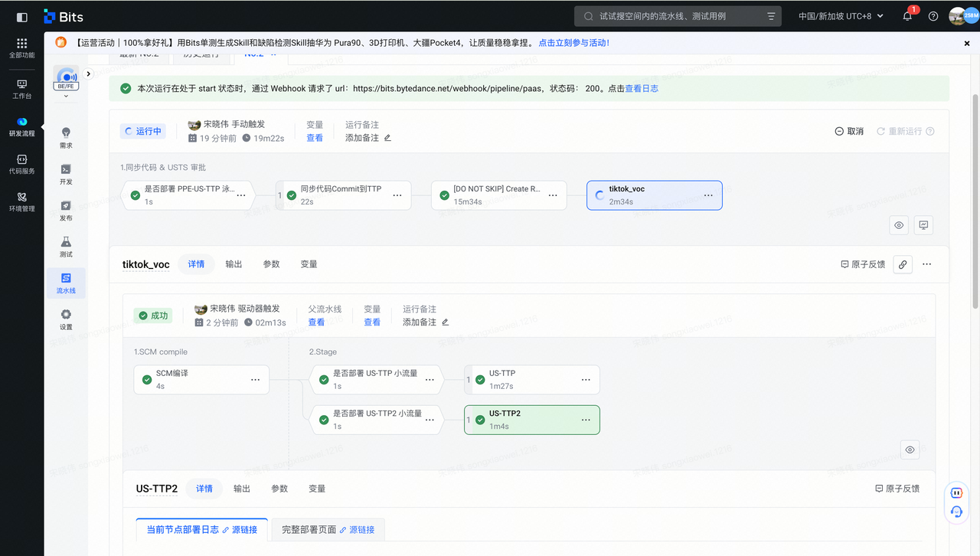Select 当前节点部署日志 tab
The height and width of the screenshot is (556, 980).
click(x=201, y=529)
